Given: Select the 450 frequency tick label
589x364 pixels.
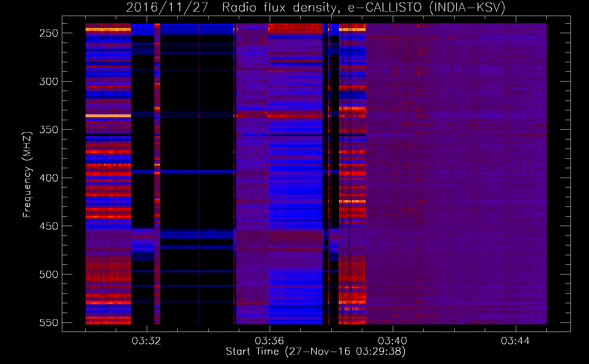Looking at the screenshot, I should point(49,226).
